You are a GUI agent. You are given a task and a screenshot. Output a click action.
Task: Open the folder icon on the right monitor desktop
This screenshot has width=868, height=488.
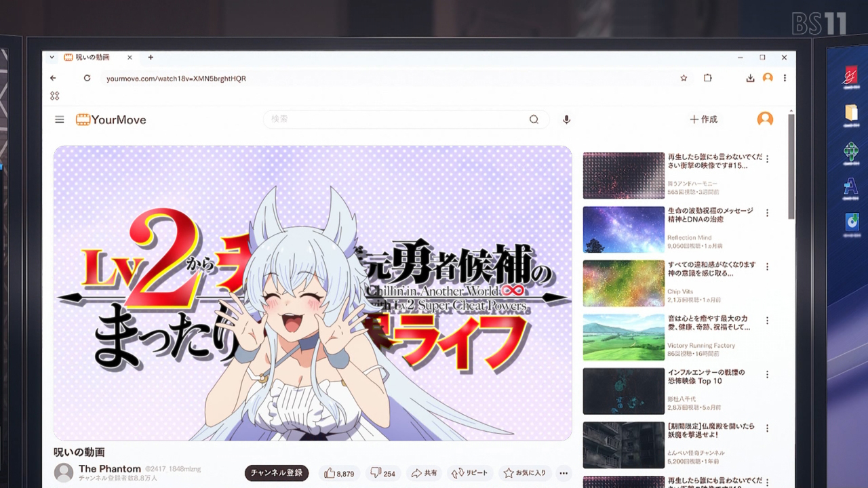point(851,115)
